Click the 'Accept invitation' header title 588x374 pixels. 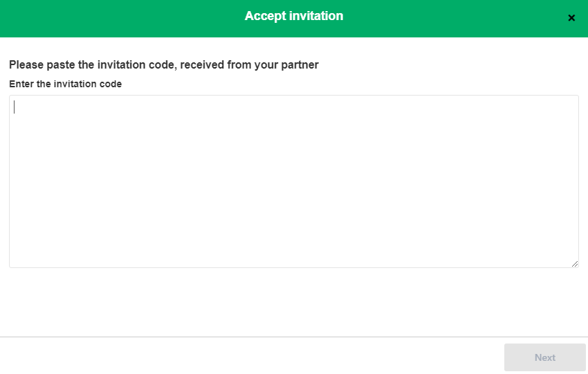[x=293, y=16]
